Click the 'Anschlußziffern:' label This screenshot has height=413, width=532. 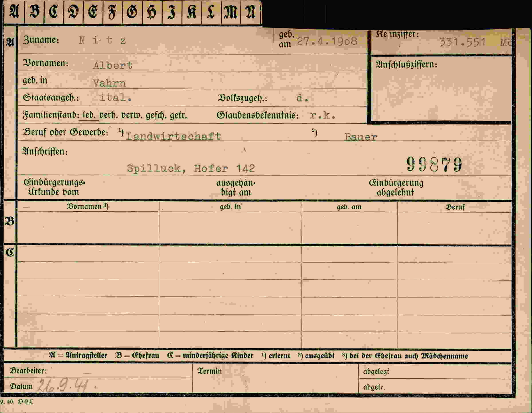tap(407, 65)
